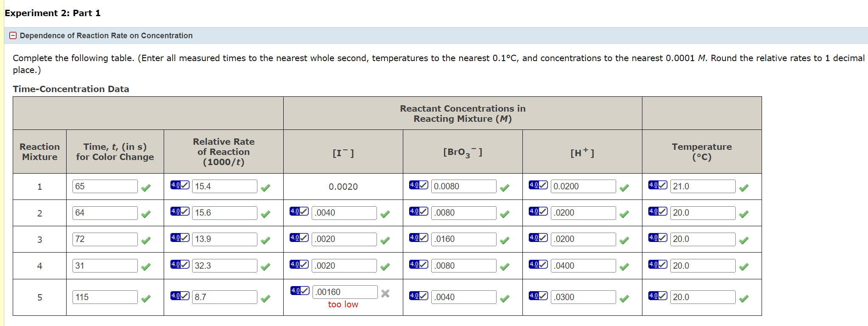The image size is (868, 326).
Task: Edit the mixture 2 iodide field showing .0040
Action: [x=344, y=213]
